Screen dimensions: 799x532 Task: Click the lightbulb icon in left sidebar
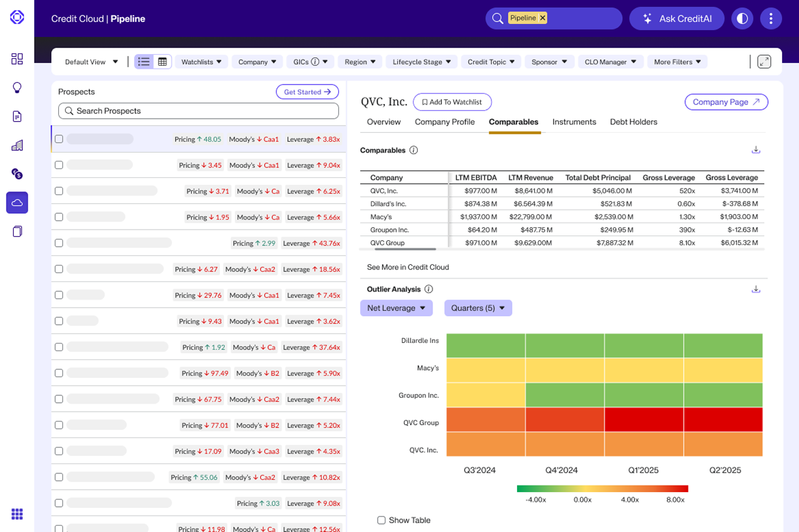[x=17, y=87]
